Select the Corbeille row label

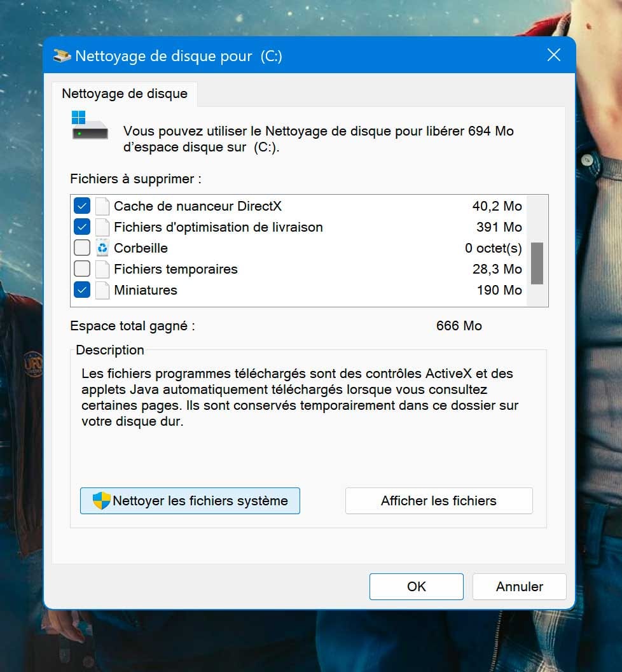[x=141, y=248]
